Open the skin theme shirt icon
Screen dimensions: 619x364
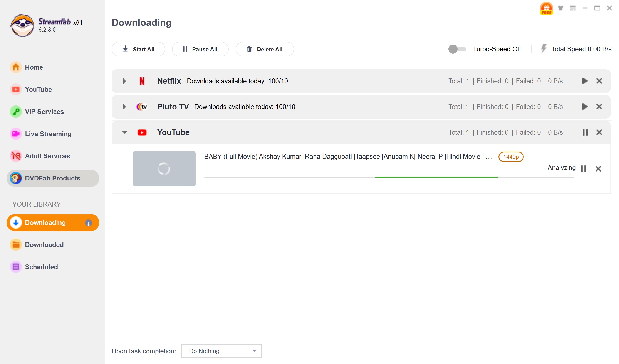(x=560, y=8)
